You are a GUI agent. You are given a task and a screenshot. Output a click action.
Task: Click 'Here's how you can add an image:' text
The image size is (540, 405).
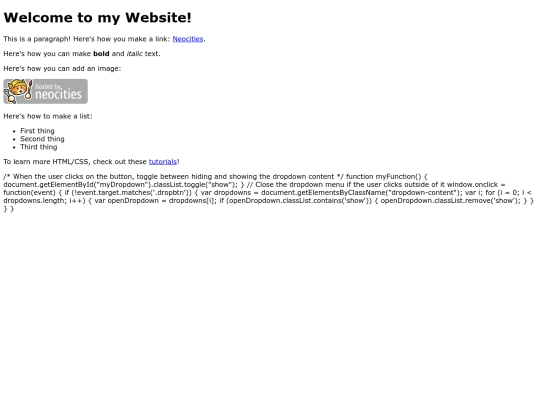(x=62, y=69)
